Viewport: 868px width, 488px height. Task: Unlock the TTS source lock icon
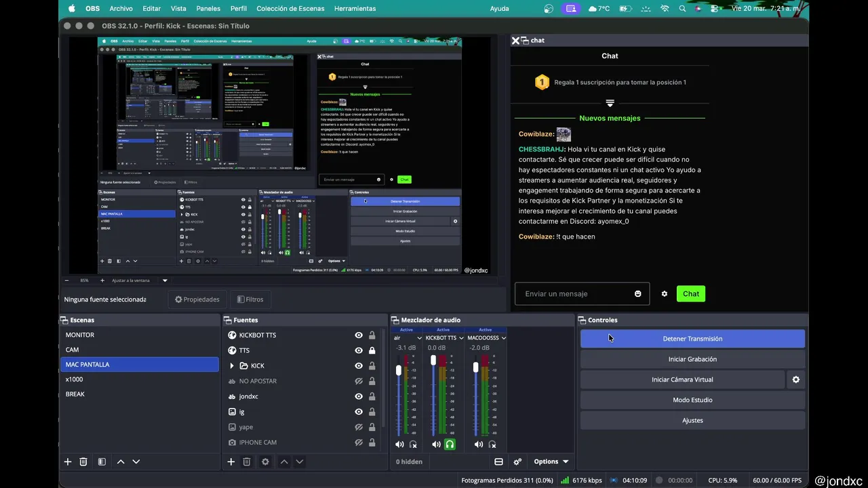click(372, 350)
